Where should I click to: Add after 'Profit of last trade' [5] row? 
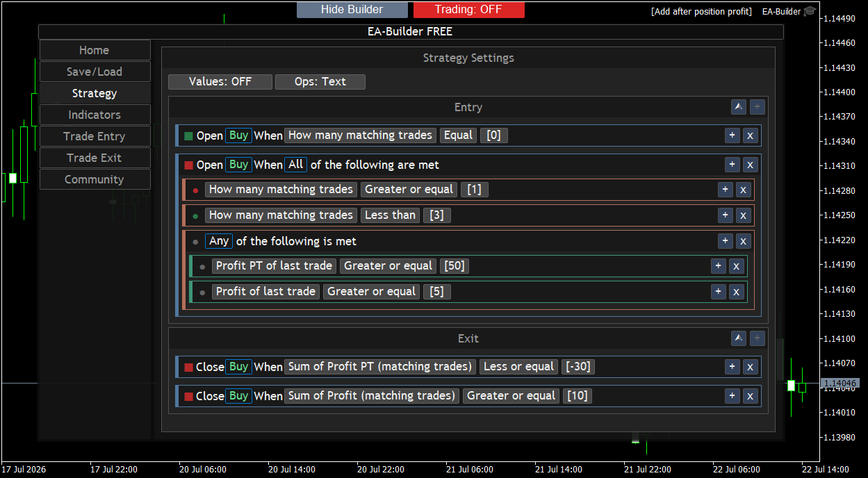point(718,292)
